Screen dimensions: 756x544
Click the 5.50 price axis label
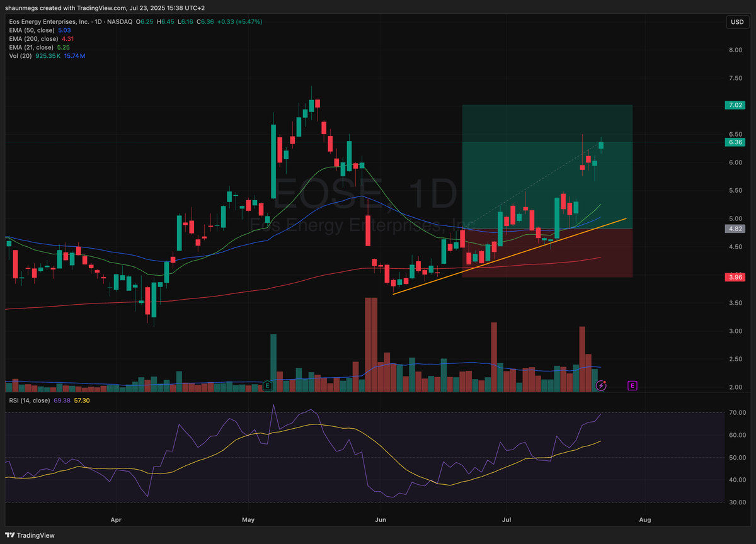tap(735, 190)
